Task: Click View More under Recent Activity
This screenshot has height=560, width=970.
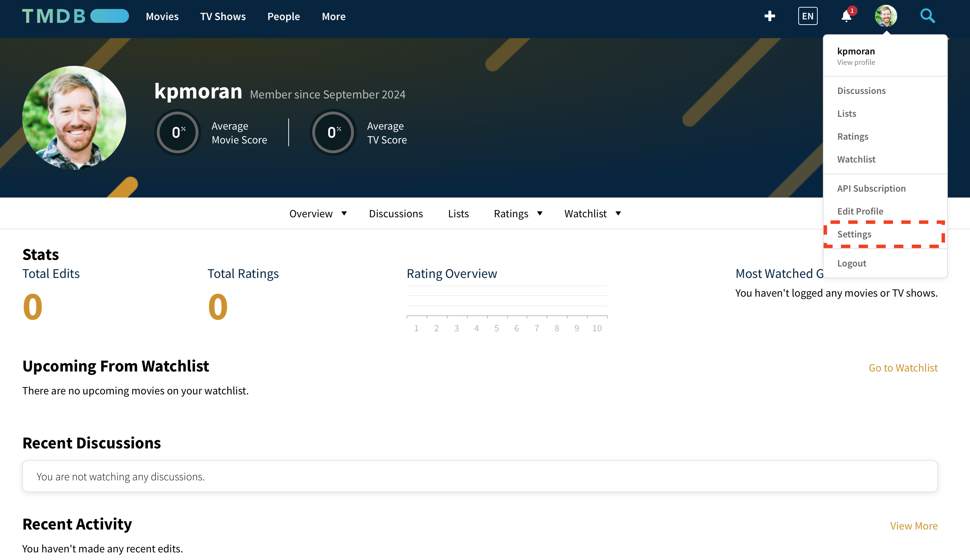Action: click(x=914, y=525)
